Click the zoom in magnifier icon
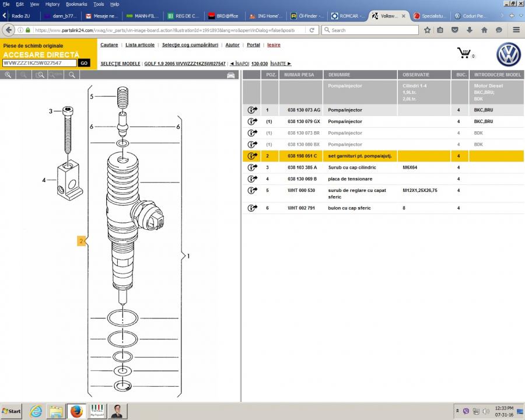 [8, 75]
